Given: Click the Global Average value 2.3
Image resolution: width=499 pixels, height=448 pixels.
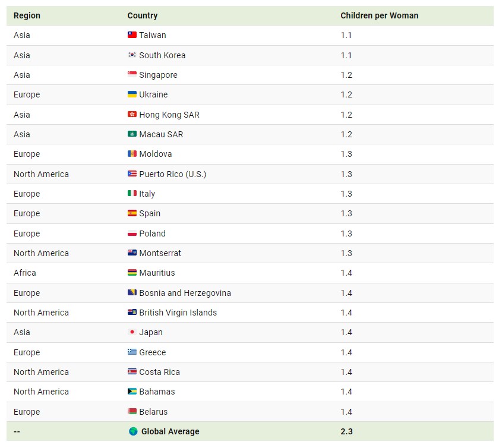Looking at the screenshot, I should [346, 431].
